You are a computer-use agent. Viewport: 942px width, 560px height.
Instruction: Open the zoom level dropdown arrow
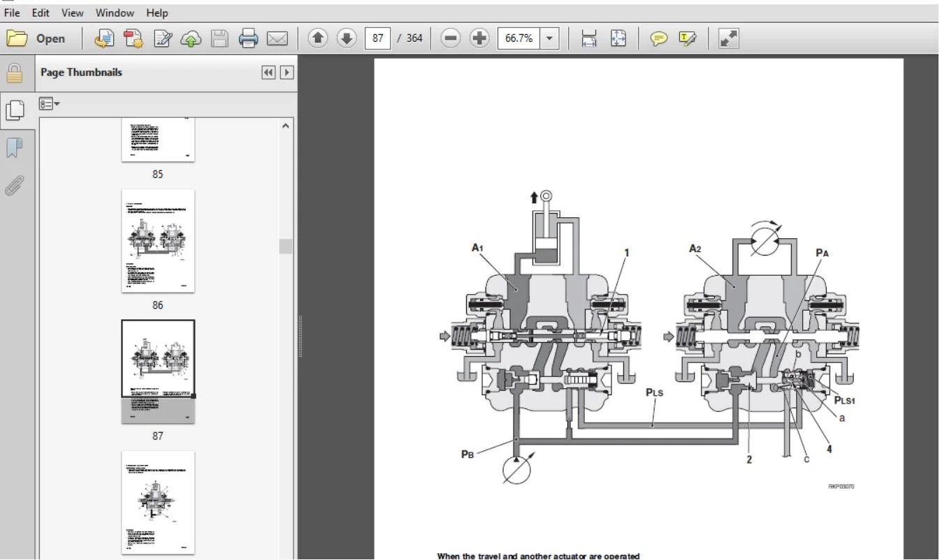549,38
